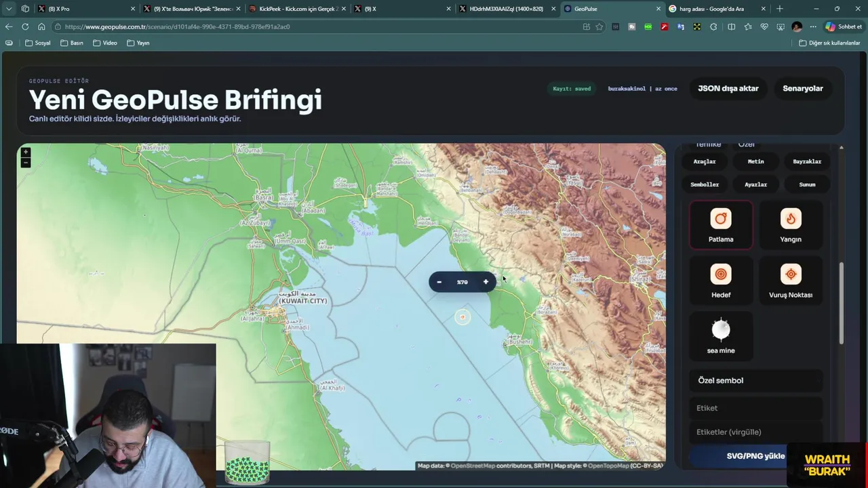Screen dimensions: 868x488
Task: Open the Sosyal bookmarks folder
Action: [x=38, y=43]
